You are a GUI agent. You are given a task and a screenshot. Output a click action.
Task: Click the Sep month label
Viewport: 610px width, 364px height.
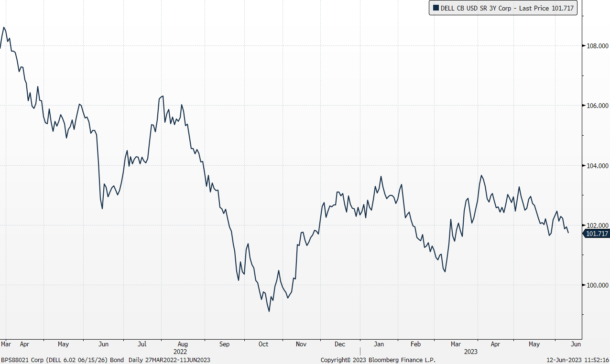pyautogui.click(x=224, y=344)
